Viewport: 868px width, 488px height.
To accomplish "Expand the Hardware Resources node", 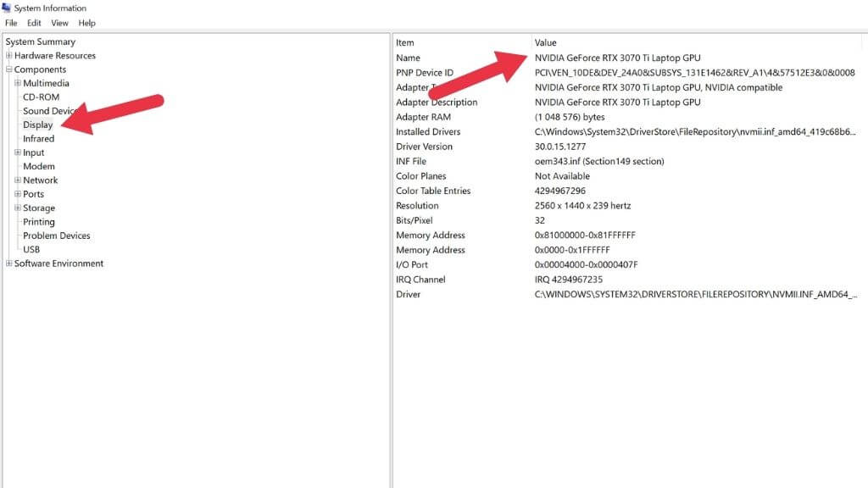I will [8, 55].
